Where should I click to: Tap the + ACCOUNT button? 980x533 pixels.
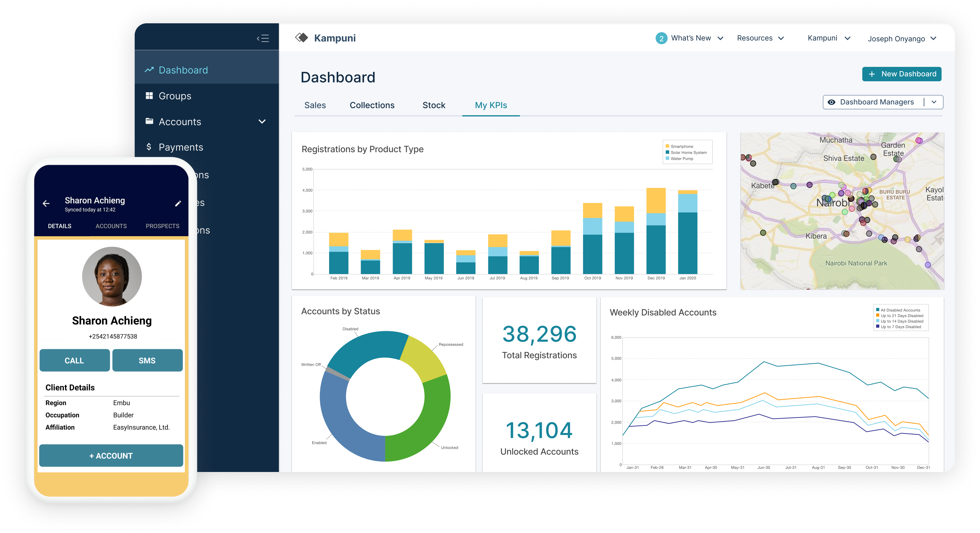[111, 455]
